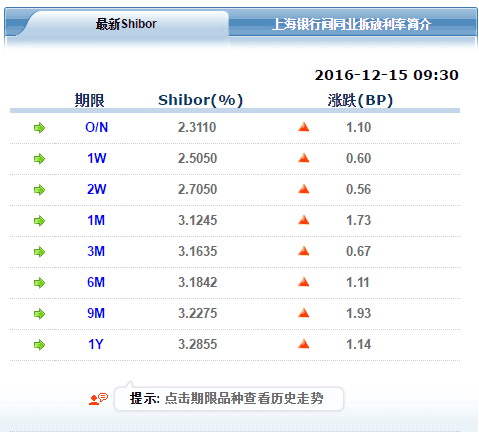The height and width of the screenshot is (436, 479).
Task: Open the O/N term history link
Action: pyautogui.click(x=97, y=127)
